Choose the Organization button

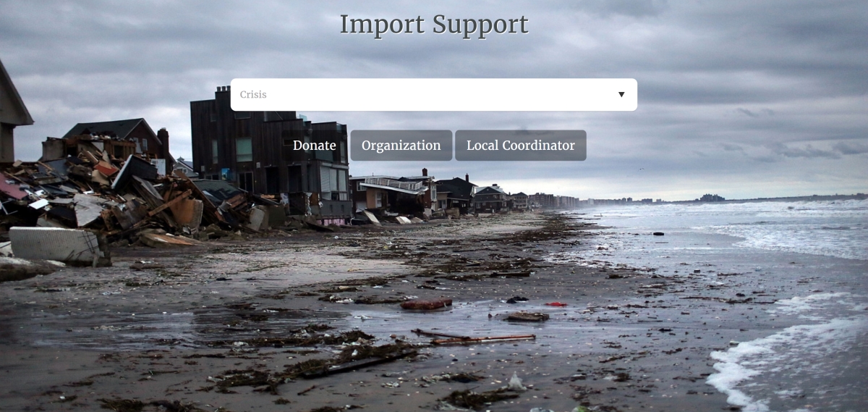pos(401,146)
